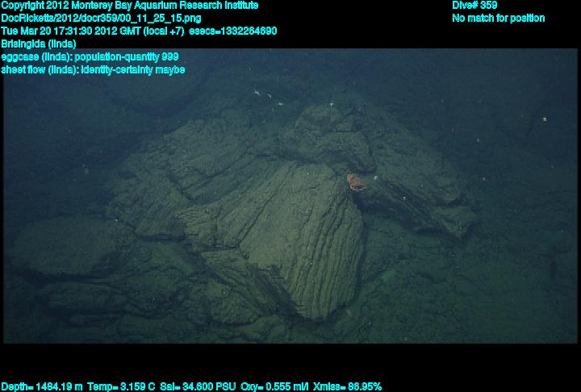Click the 'Depth= 1484.19 m' reading
581x392 pixels.
click(42, 387)
